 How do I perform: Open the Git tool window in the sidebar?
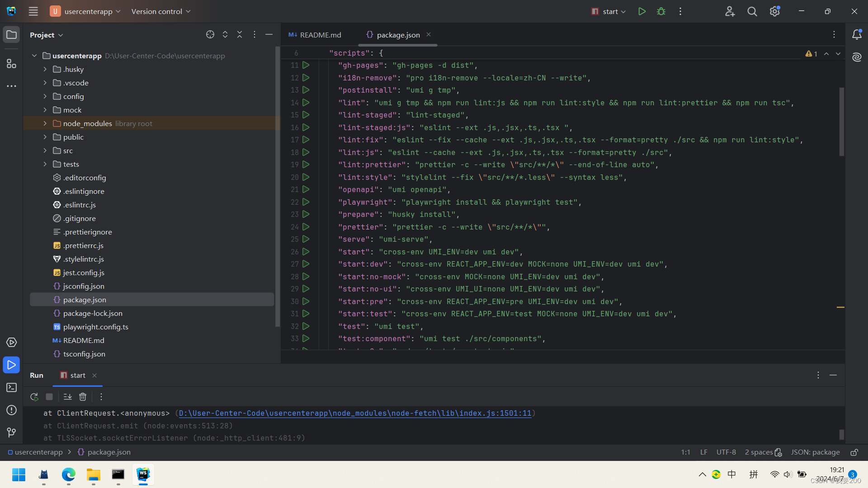(x=11, y=432)
